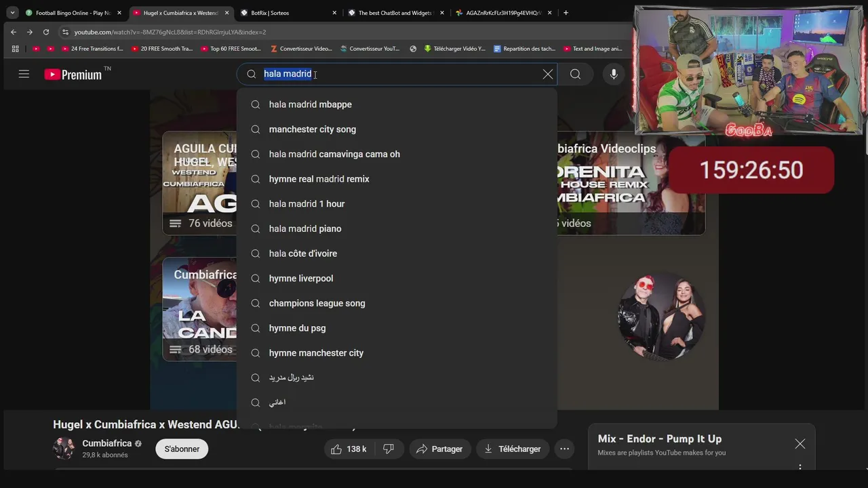Pick suggestion champions league song
The width and height of the screenshot is (868, 488).
coord(397,303)
